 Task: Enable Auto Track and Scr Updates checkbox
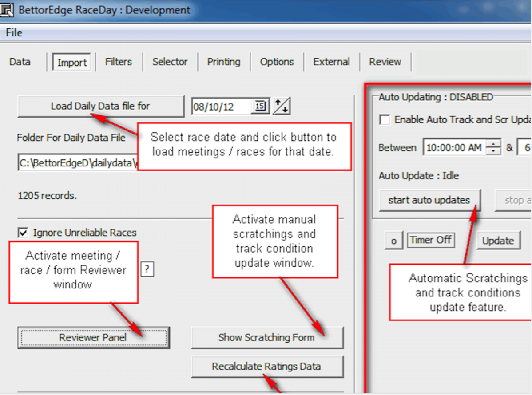tap(385, 120)
